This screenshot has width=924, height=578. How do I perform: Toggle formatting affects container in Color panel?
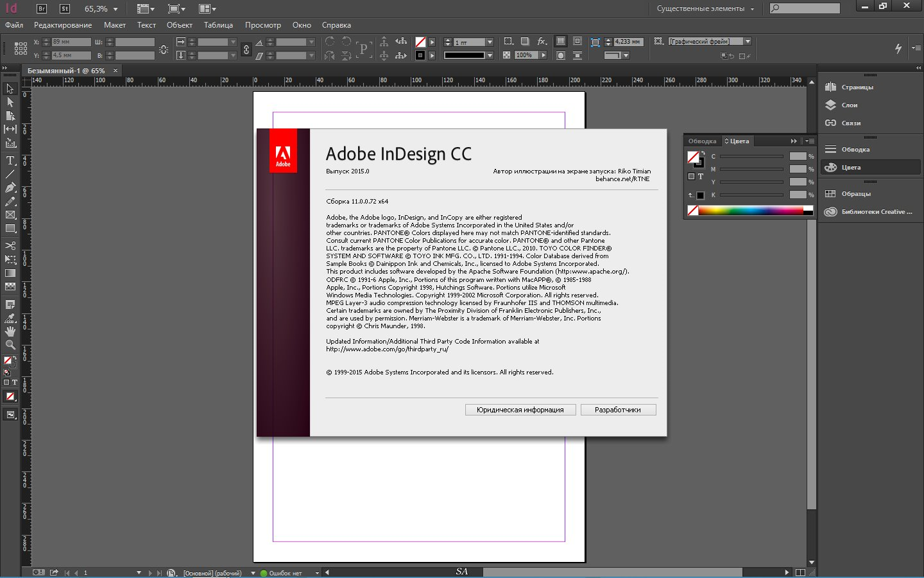coord(691,177)
